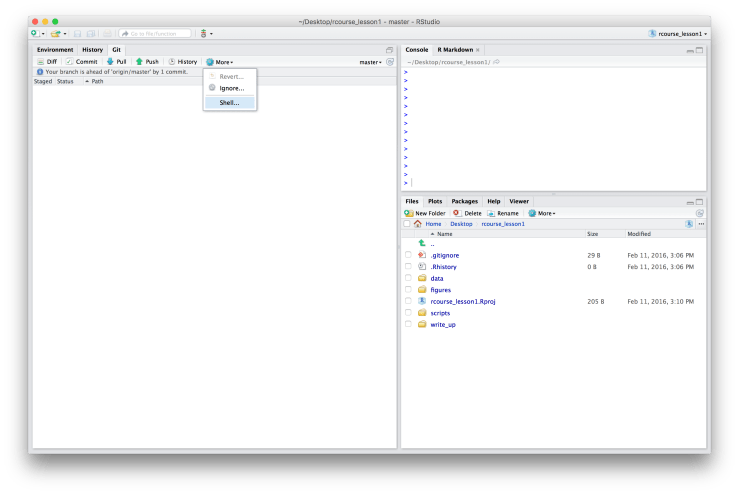Minimize the Console pane
This screenshot has width=739, height=494.
690,50
